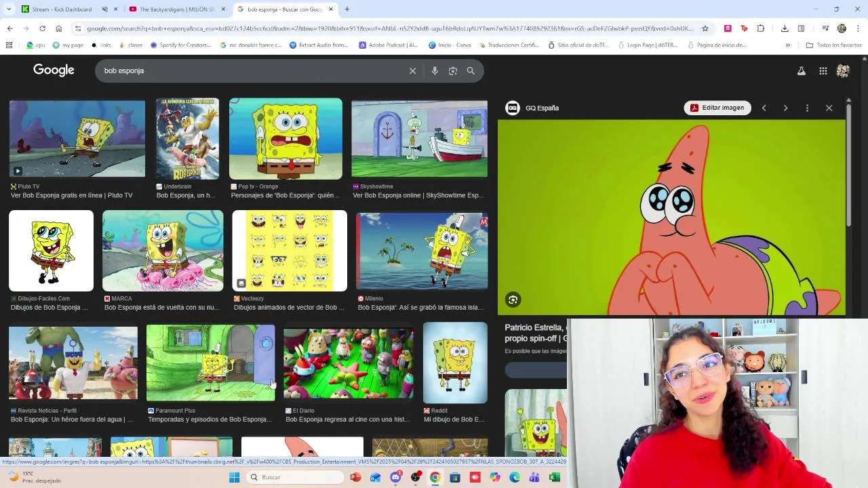Screen dimensions: 868x488
Task: Launch Excel from the taskbar
Action: pyautogui.click(x=554, y=477)
